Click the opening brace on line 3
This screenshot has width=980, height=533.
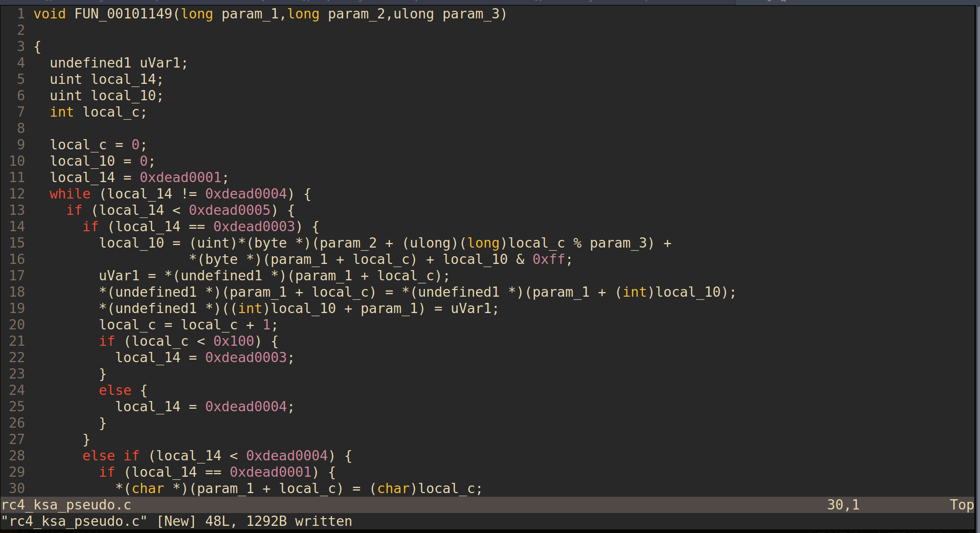[37, 47]
